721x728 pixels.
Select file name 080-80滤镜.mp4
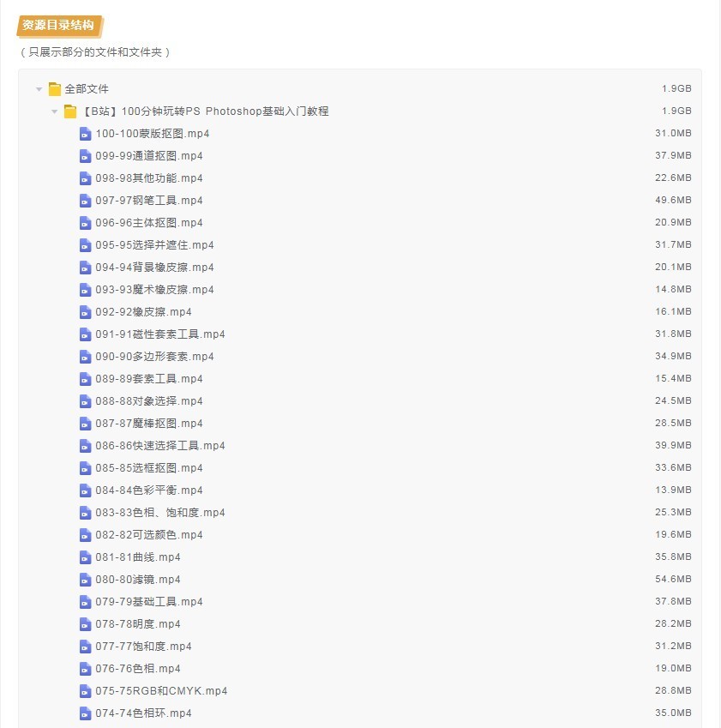click(x=138, y=580)
